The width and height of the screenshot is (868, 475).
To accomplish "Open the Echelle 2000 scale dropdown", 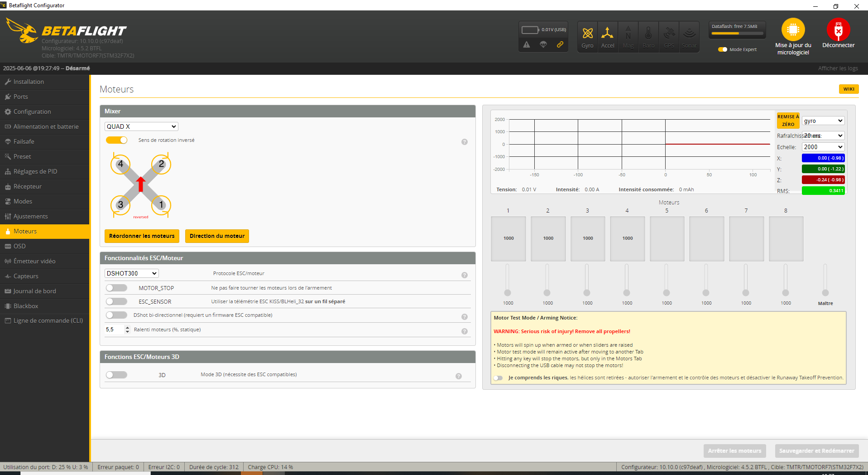I will tap(823, 147).
